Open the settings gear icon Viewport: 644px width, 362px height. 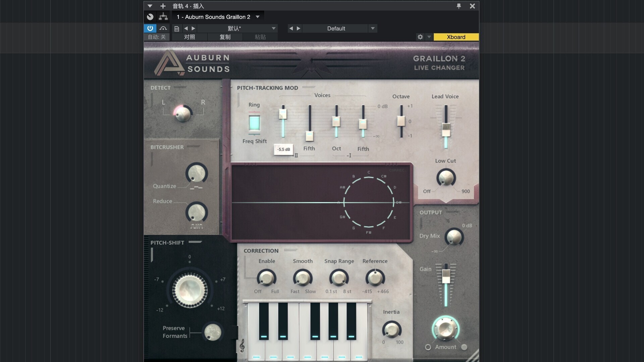click(420, 37)
